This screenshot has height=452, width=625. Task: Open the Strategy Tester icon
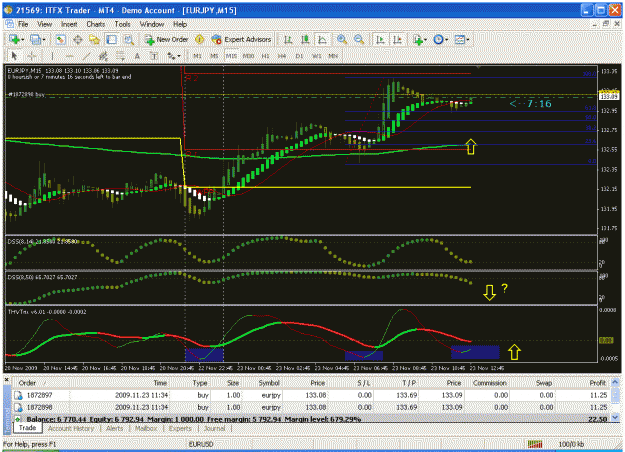[x=128, y=39]
